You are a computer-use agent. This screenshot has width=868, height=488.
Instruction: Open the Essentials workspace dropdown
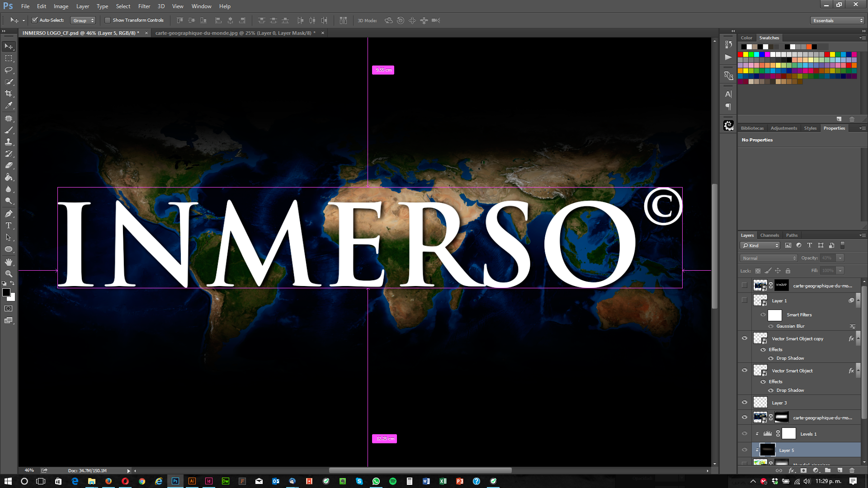pos(837,20)
